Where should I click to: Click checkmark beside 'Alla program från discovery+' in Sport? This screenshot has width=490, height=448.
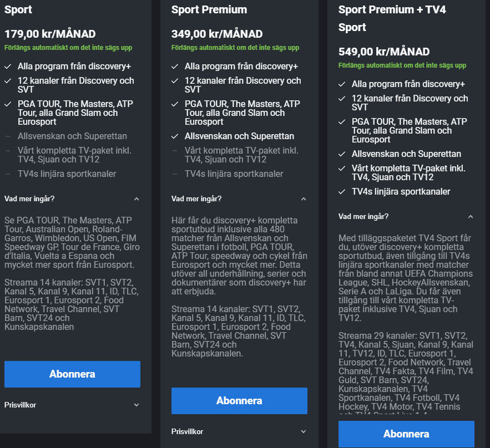coord(8,66)
